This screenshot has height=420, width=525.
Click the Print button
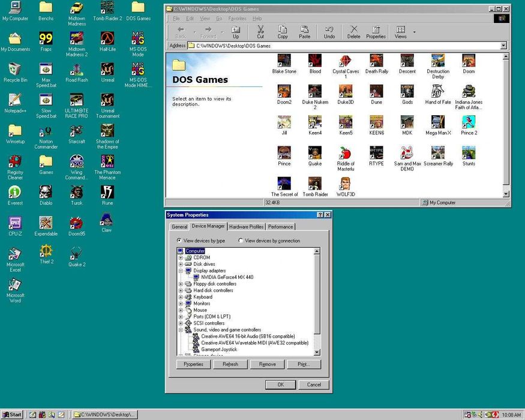304,364
